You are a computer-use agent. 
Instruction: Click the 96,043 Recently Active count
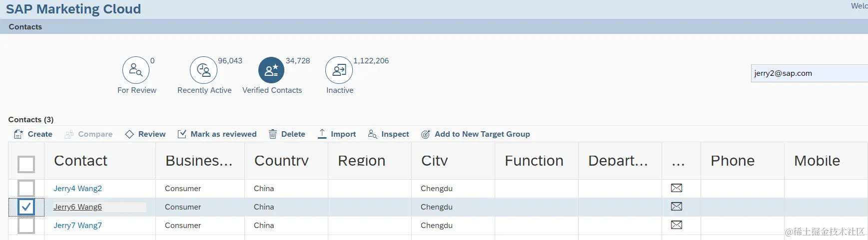230,61
